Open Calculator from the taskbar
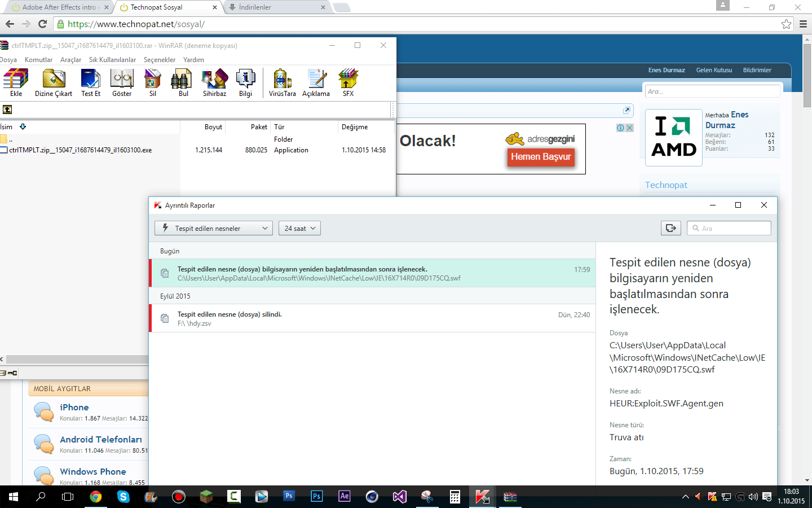This screenshot has height=508, width=812. pyautogui.click(x=455, y=497)
